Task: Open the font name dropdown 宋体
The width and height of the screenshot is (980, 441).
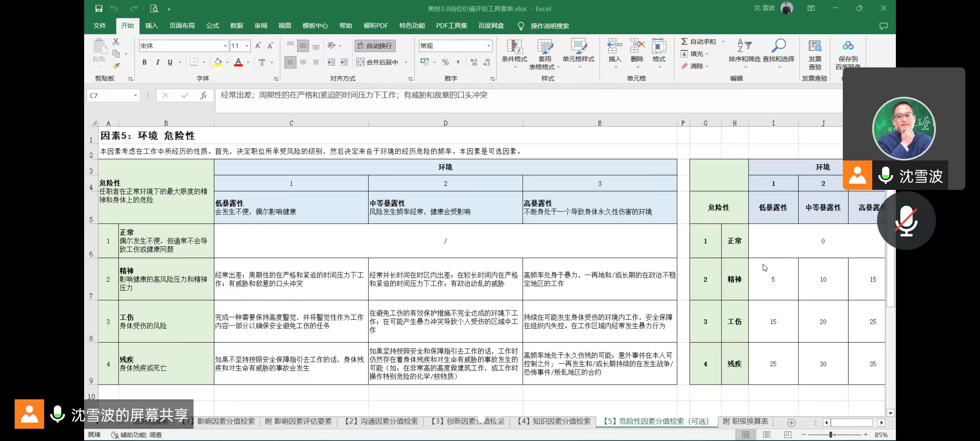Action: click(225, 46)
